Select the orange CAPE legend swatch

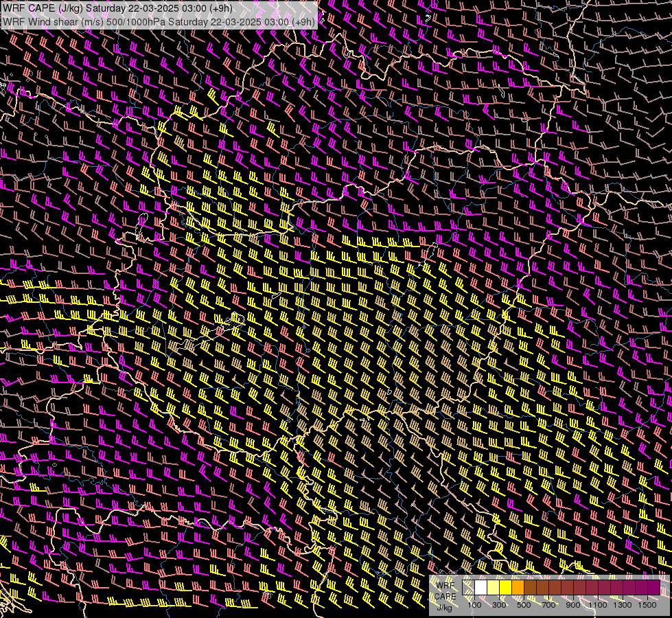(518, 587)
